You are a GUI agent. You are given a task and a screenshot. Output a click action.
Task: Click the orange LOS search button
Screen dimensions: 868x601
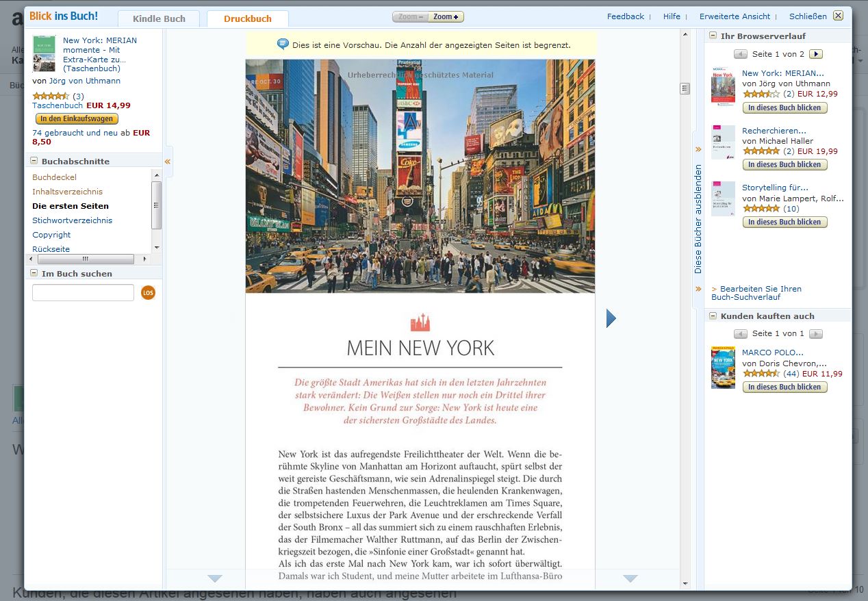point(148,293)
